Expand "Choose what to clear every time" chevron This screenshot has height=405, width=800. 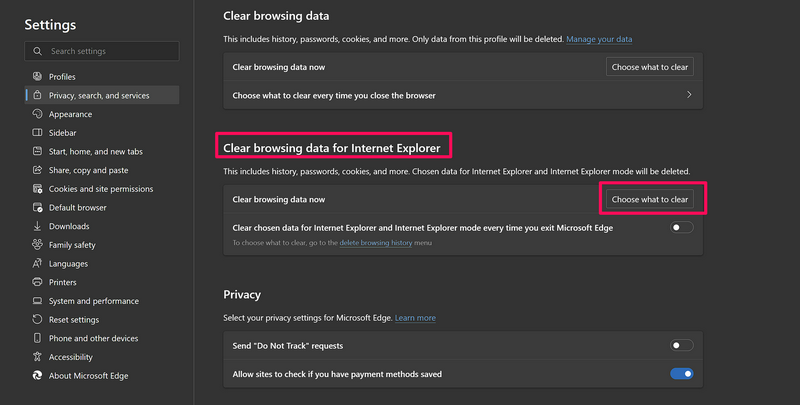point(689,95)
